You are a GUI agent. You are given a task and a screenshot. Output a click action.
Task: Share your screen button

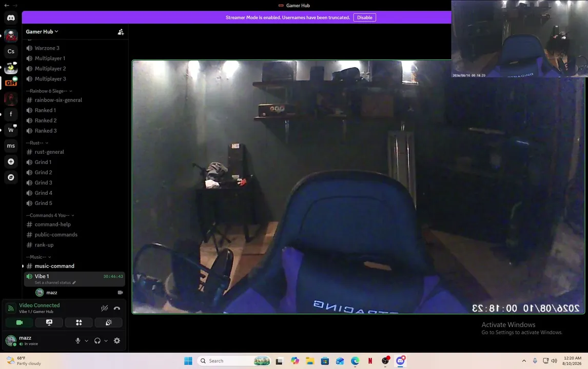49,322
